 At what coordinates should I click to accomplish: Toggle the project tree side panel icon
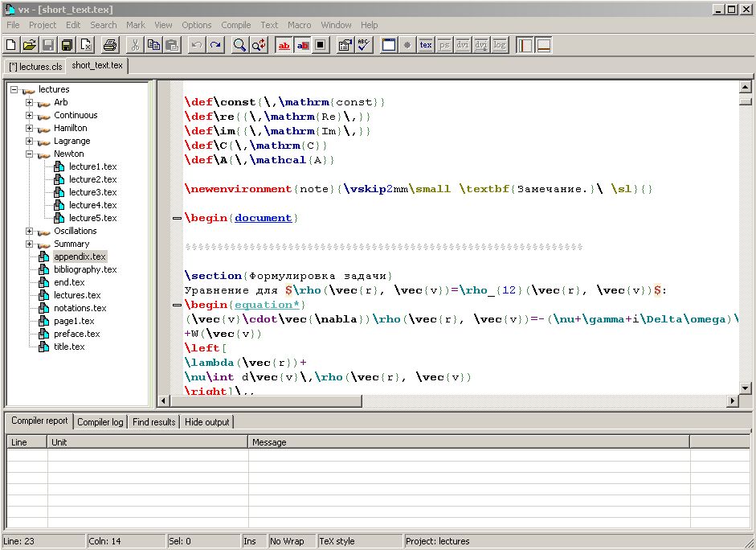(525, 45)
